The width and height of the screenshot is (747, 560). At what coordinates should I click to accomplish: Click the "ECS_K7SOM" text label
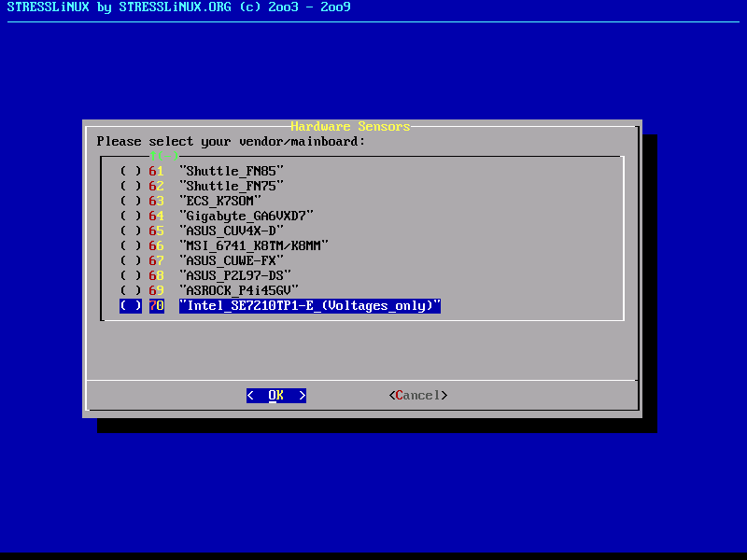pyautogui.click(x=220, y=201)
